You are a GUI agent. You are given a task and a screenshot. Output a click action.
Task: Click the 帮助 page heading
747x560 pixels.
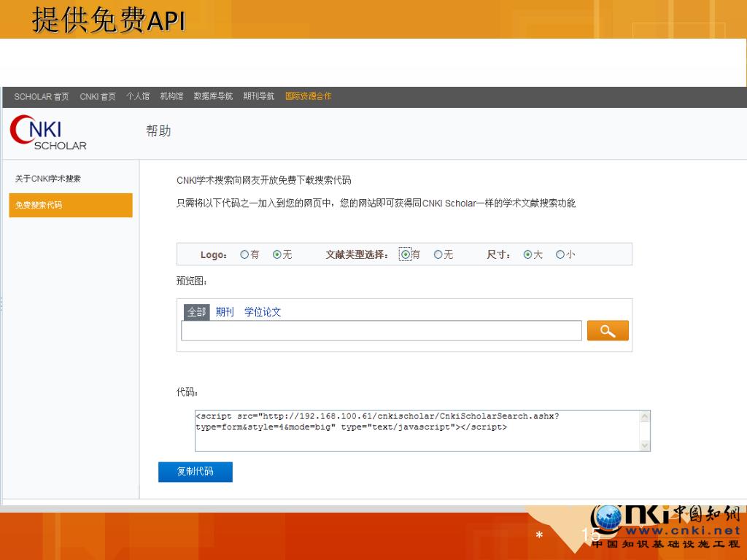pyautogui.click(x=158, y=131)
